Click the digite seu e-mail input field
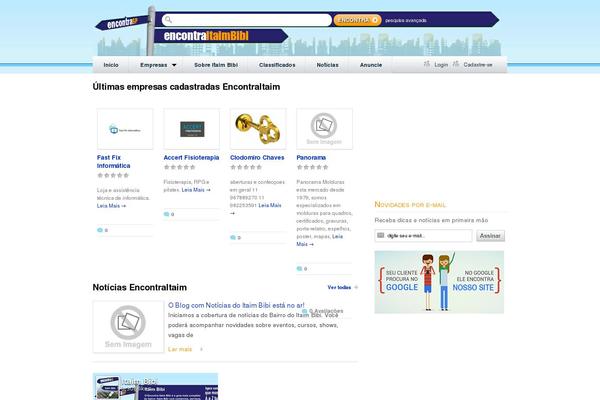This screenshot has height=400, width=600. coord(423,236)
